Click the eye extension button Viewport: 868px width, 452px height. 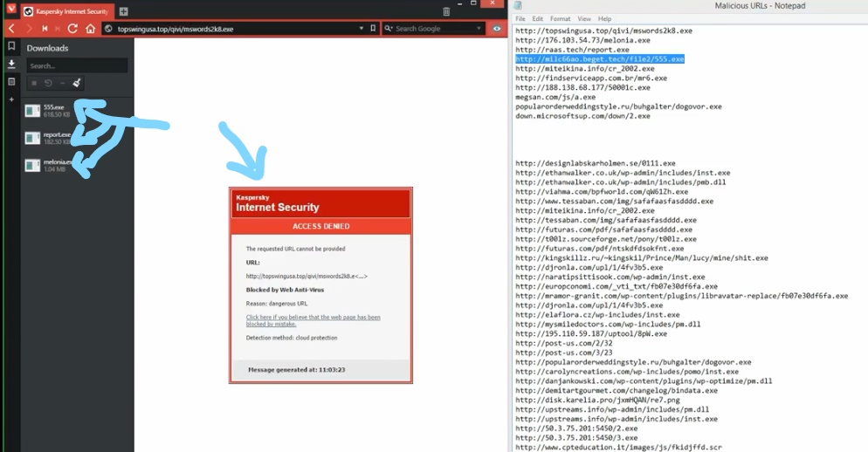(497, 29)
